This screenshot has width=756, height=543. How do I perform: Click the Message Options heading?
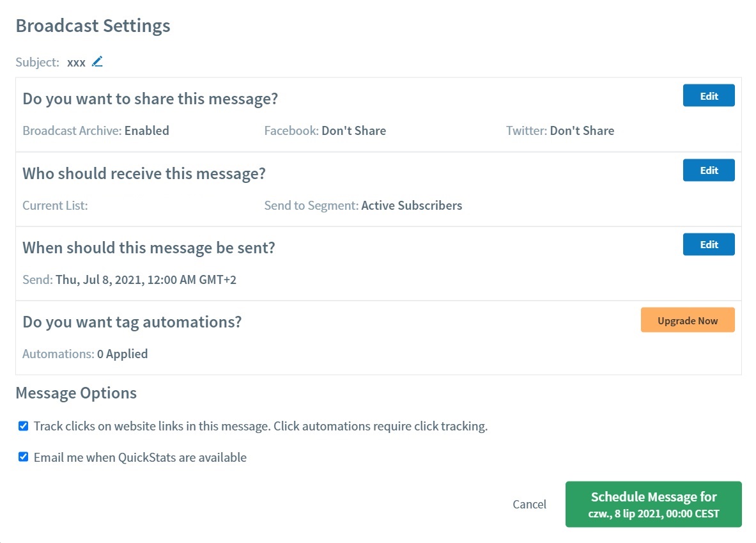[76, 393]
